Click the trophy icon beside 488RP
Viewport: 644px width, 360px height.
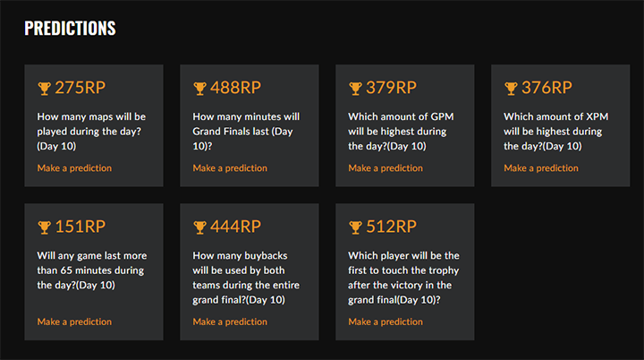(x=199, y=88)
